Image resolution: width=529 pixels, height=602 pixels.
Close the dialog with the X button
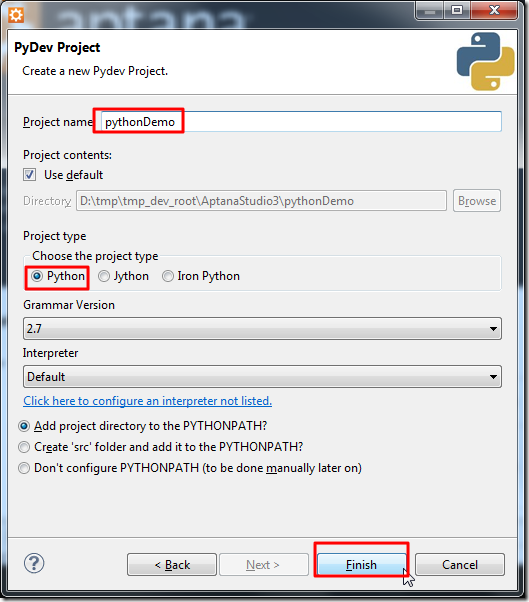(x=494, y=10)
